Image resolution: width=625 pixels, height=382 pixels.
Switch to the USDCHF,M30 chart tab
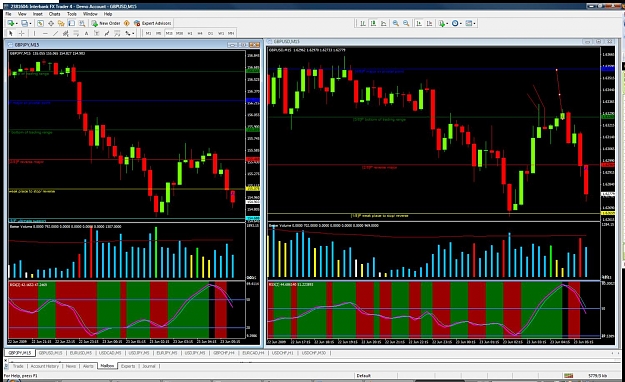pos(313,353)
